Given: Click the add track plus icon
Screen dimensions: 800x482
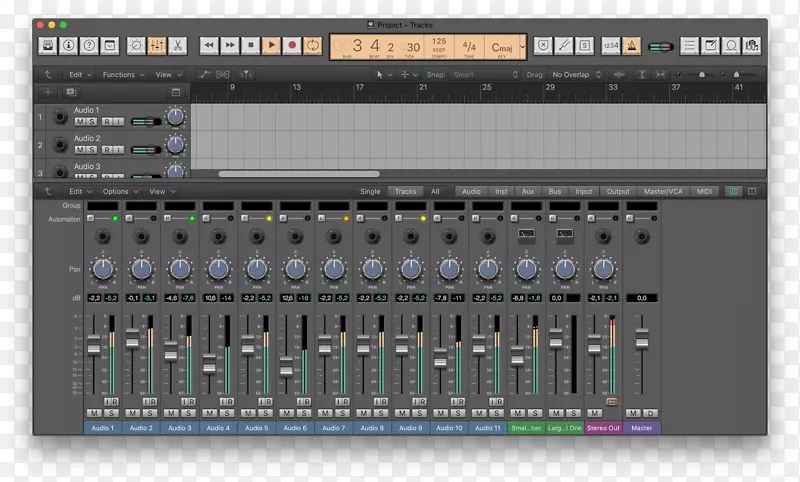Looking at the screenshot, I should pyautogui.click(x=48, y=92).
